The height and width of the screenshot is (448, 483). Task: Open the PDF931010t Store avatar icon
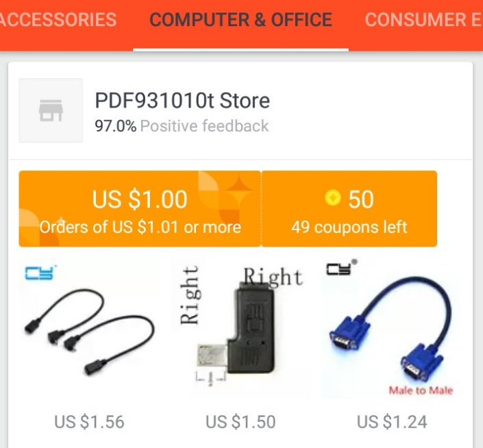(x=51, y=110)
